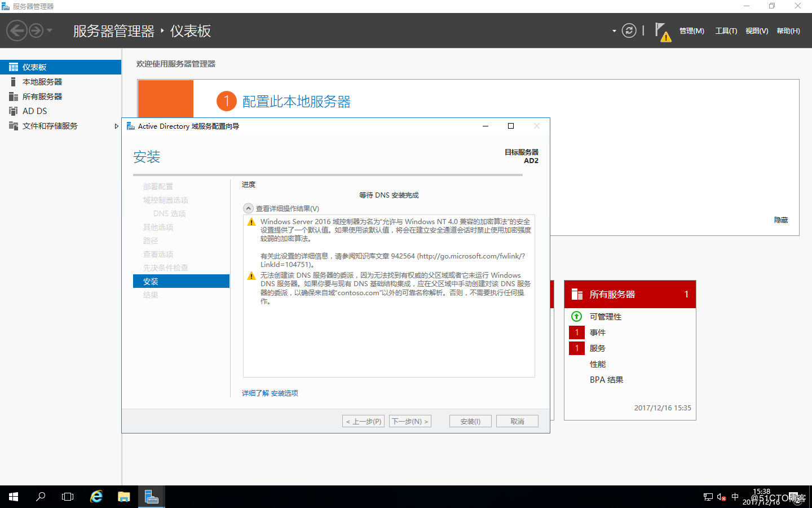This screenshot has width=812, height=508.
Task: Open dropdown arrow beside the refresh button
Action: 614,31
